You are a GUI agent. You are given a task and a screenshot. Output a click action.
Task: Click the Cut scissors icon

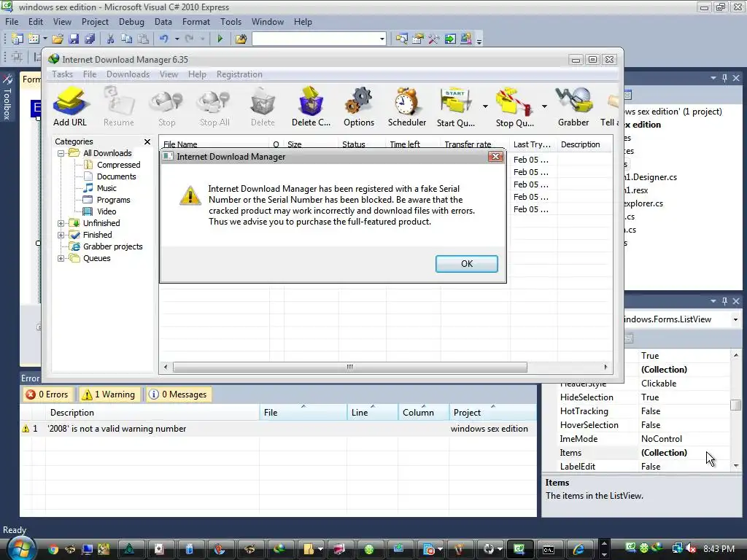[111, 39]
